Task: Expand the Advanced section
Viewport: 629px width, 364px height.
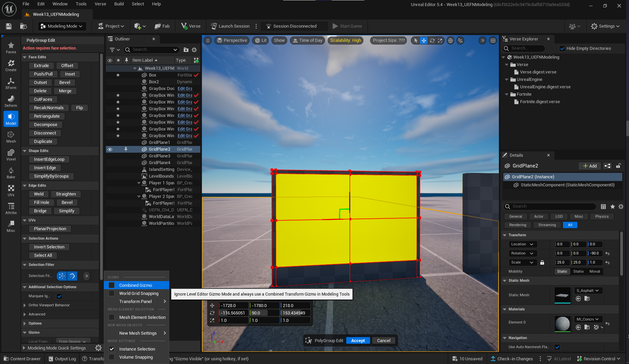Action: [x=25, y=314]
